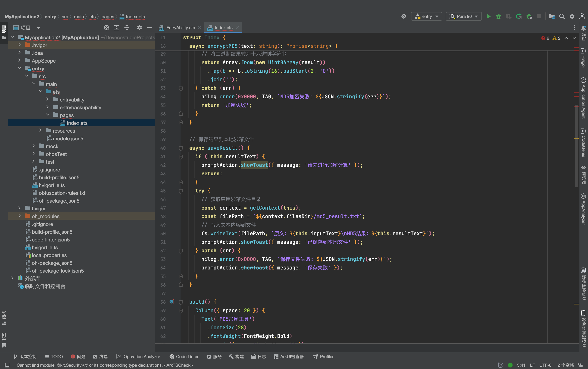Expand the resources folder
This screenshot has height=369, width=588.
[x=40, y=131]
